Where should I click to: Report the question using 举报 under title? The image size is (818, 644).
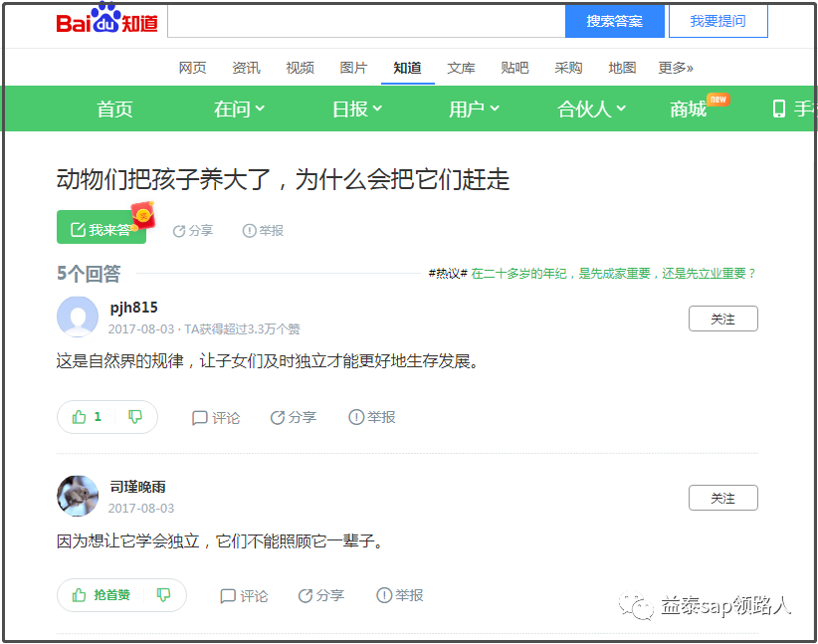click(263, 230)
